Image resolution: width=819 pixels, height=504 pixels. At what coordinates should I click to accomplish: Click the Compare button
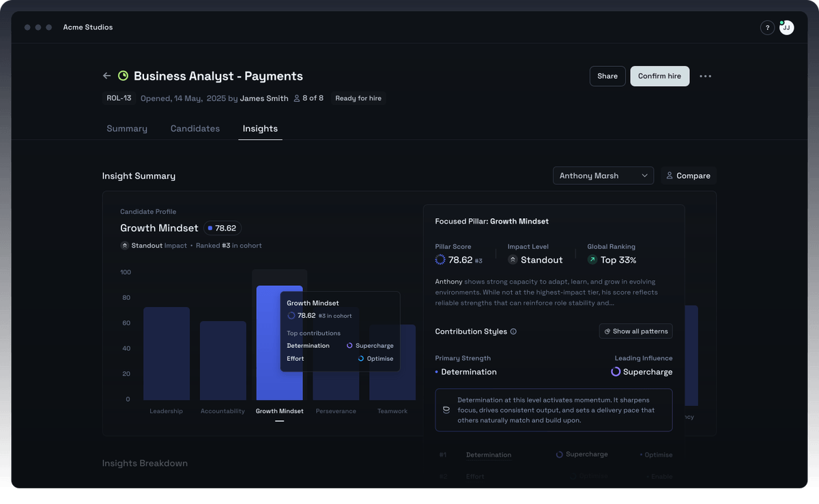pyautogui.click(x=688, y=176)
